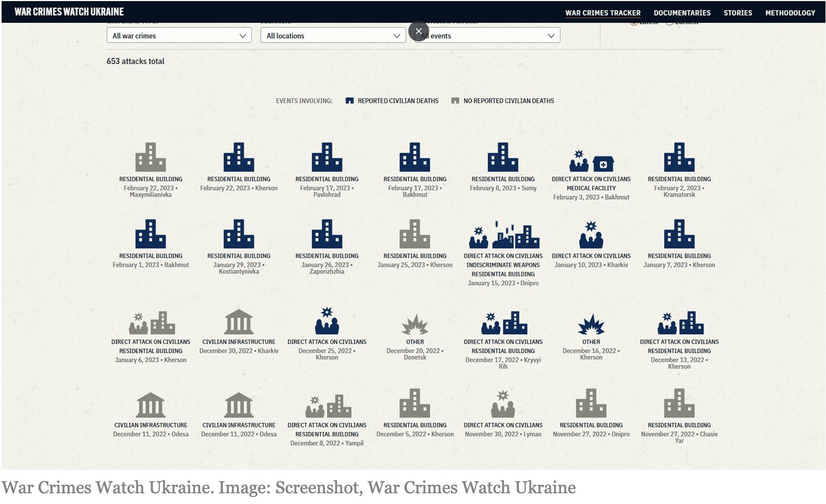Click the Kostiantynivka residential building icon
Image resolution: width=826 pixels, height=504 pixels.
click(x=239, y=234)
